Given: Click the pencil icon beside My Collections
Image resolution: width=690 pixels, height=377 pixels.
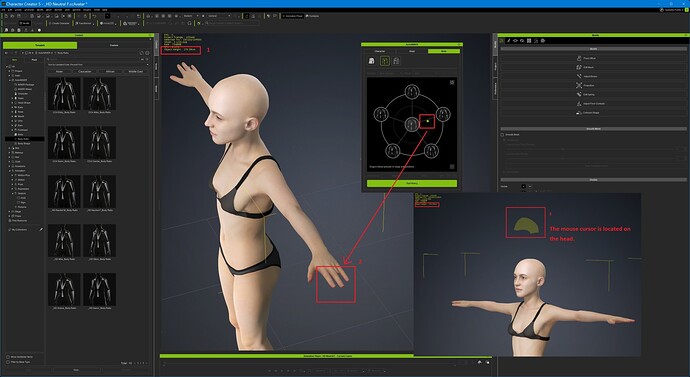Looking at the screenshot, I should (41, 229).
